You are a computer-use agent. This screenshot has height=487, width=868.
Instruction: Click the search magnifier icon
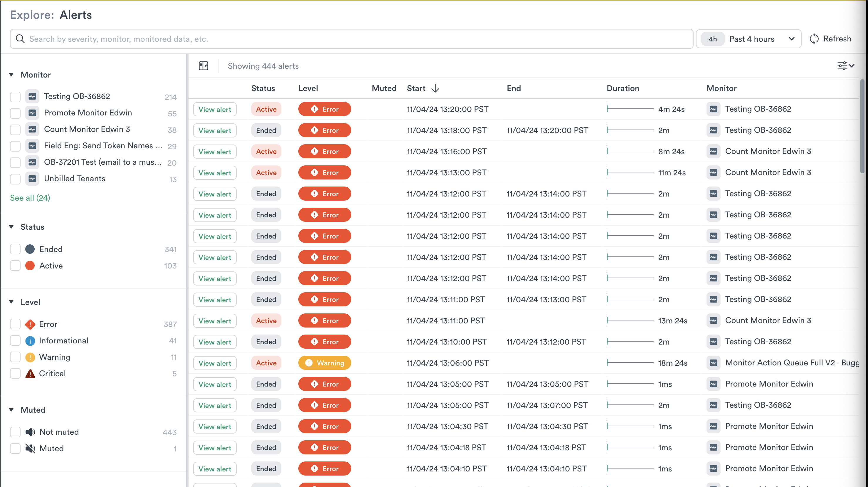pos(20,39)
